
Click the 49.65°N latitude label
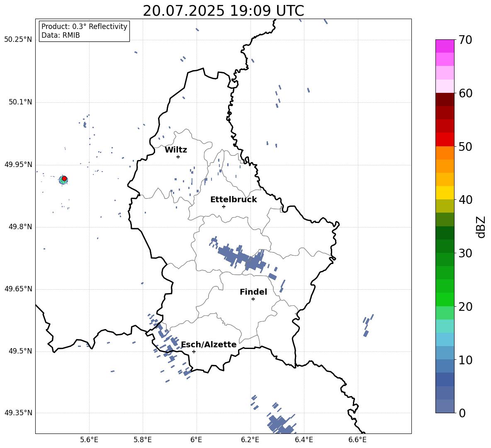(x=18, y=288)
